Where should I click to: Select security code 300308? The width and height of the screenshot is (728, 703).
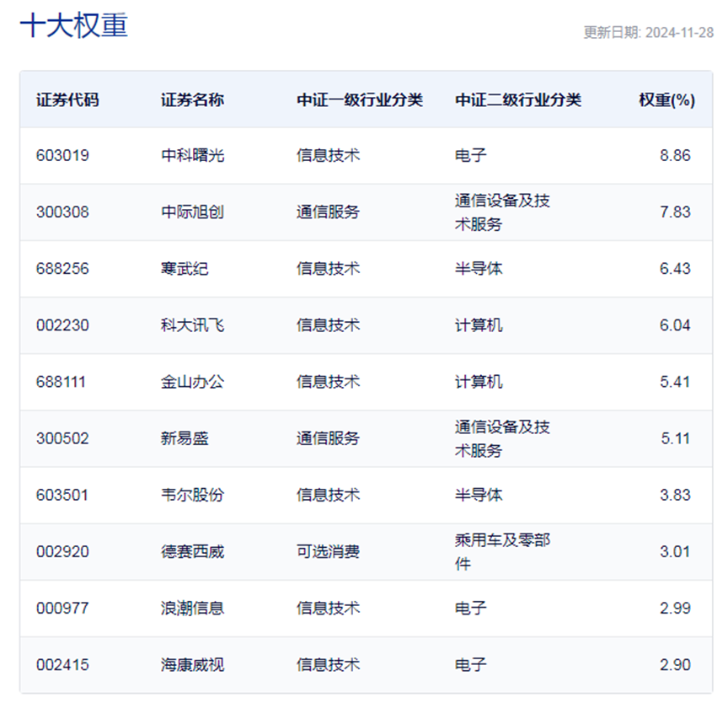[x=62, y=212]
